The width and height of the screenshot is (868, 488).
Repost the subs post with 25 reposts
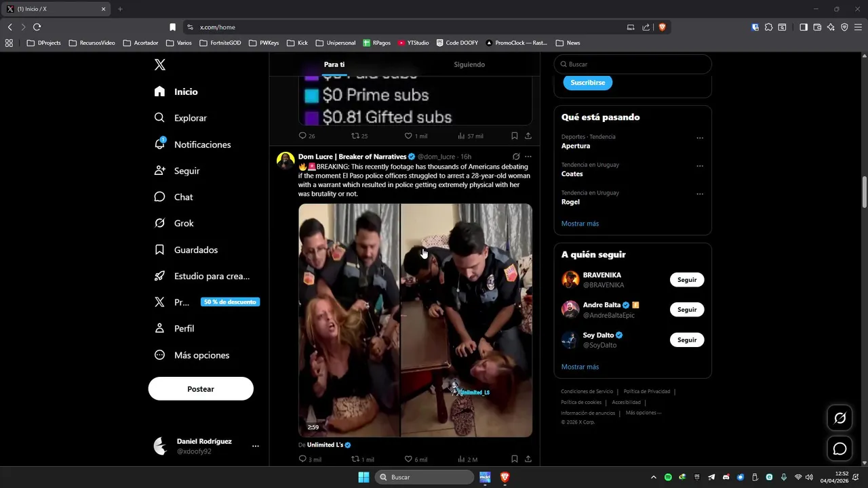click(359, 136)
